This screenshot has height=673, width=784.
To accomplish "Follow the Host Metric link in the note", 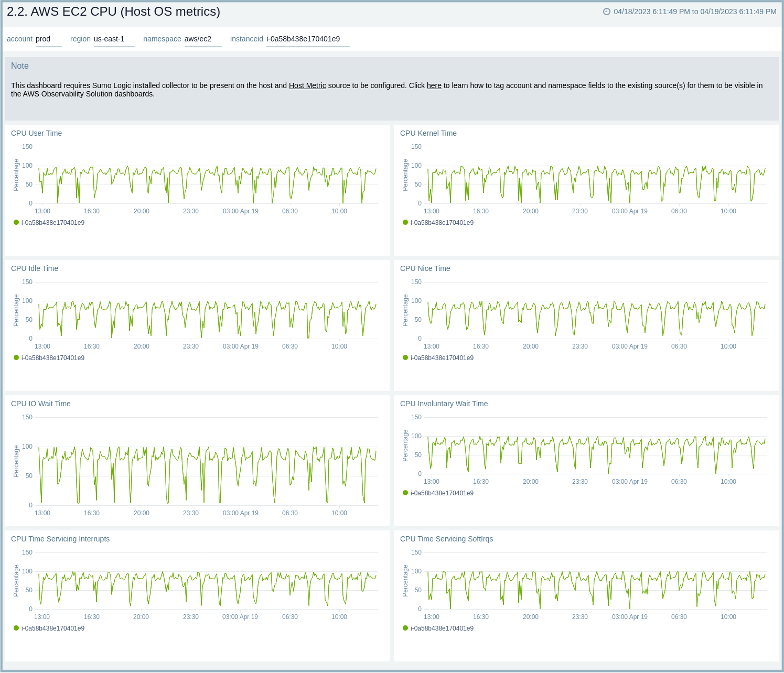I will (307, 85).
